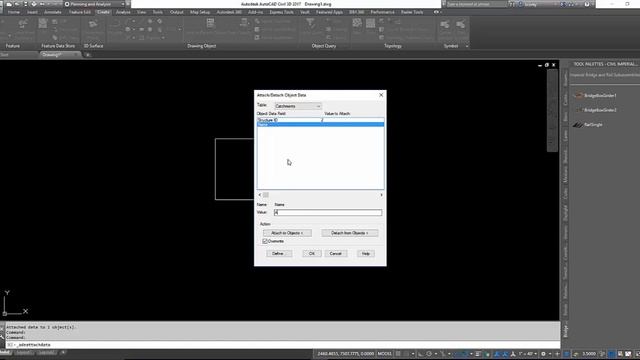640x360 pixels.
Task: Click the drawing area scrollbar on right
Action: click(552, 110)
